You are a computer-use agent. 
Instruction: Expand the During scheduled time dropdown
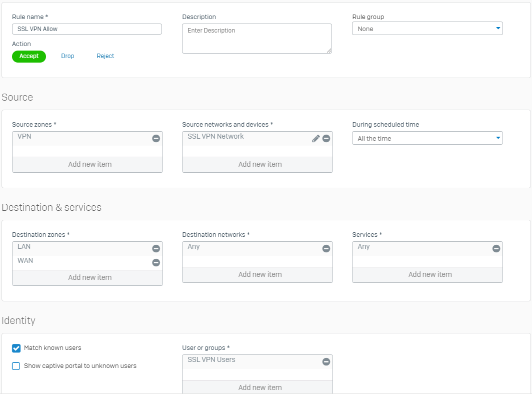pyautogui.click(x=427, y=138)
